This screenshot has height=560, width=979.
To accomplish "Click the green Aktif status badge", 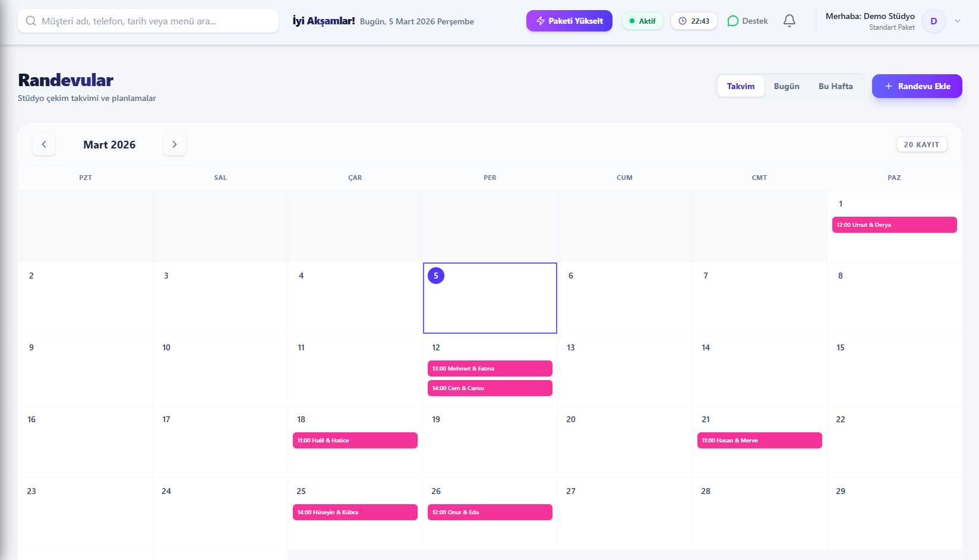I will click(642, 21).
